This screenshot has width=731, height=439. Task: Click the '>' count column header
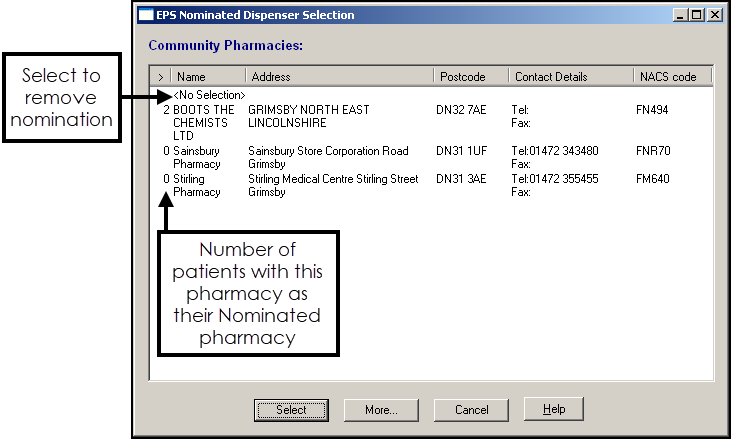tap(161, 77)
